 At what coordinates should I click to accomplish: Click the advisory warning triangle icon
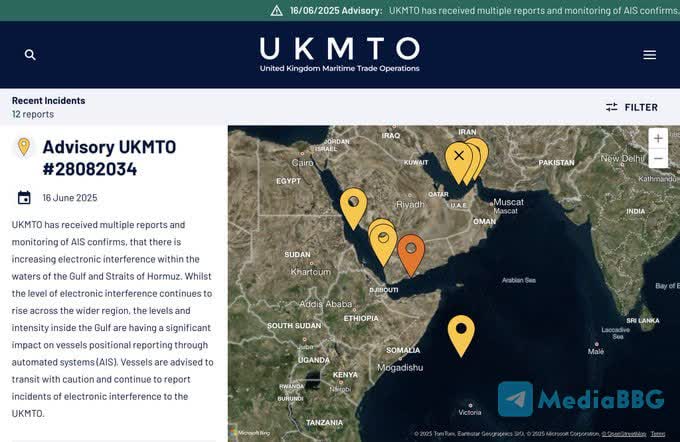277,10
